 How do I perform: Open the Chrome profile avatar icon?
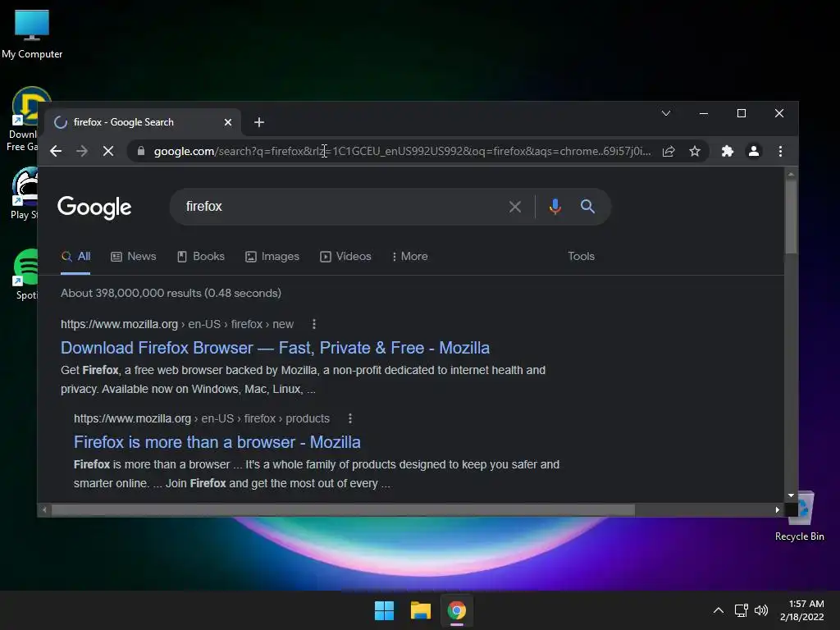pyautogui.click(x=753, y=151)
